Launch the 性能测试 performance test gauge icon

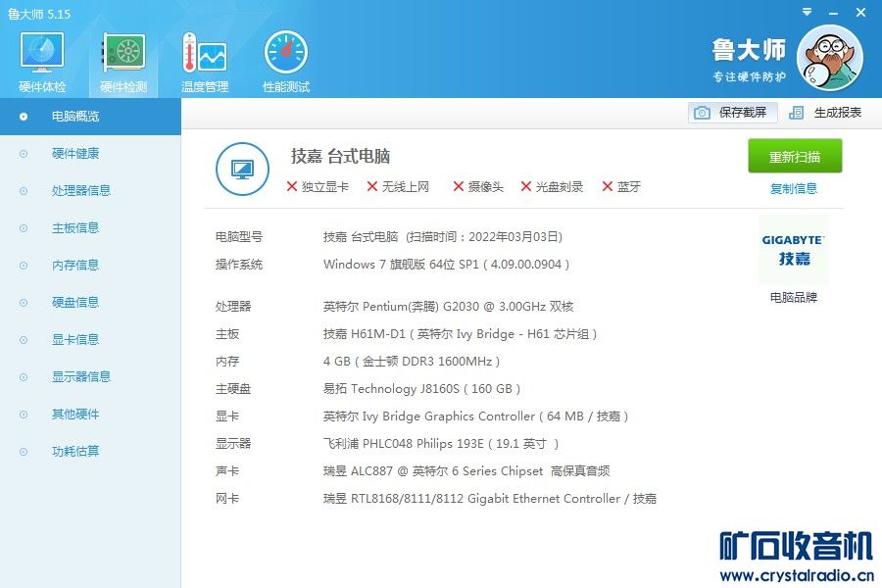286,62
